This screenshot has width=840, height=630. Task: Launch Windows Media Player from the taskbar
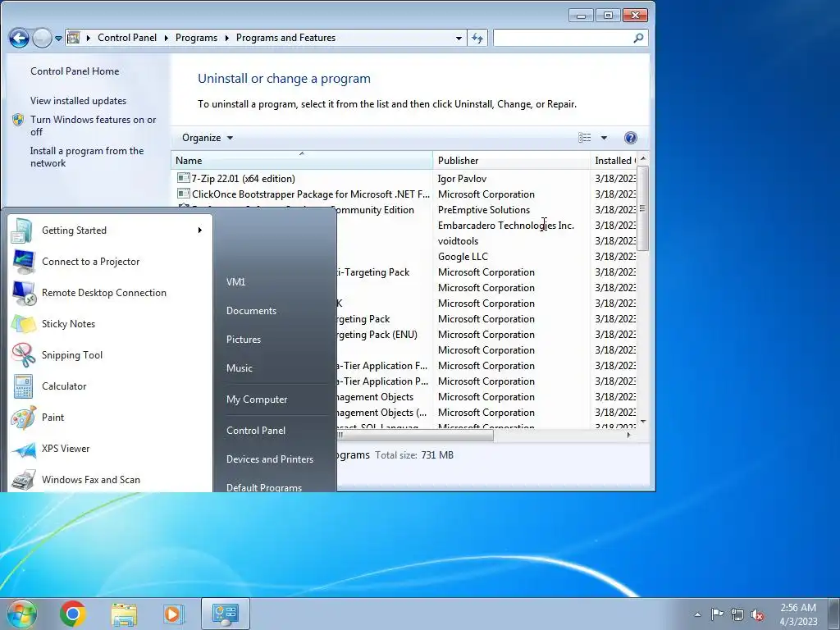tap(172, 614)
